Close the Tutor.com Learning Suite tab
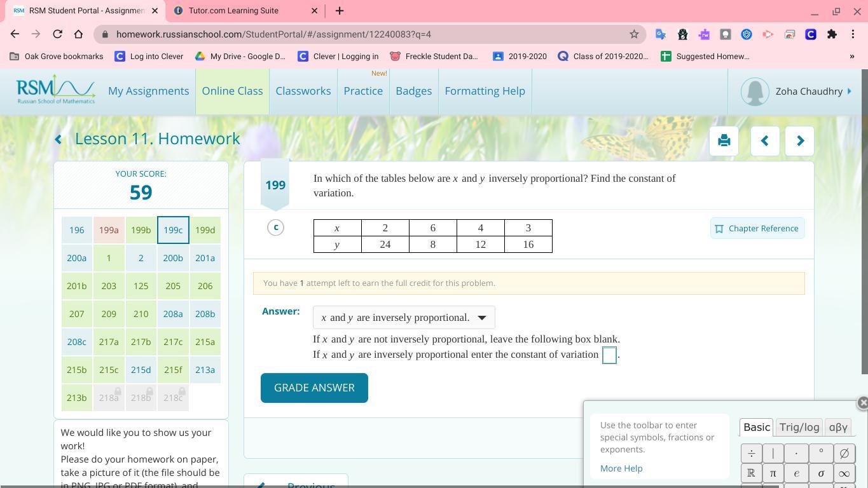 coord(314,11)
